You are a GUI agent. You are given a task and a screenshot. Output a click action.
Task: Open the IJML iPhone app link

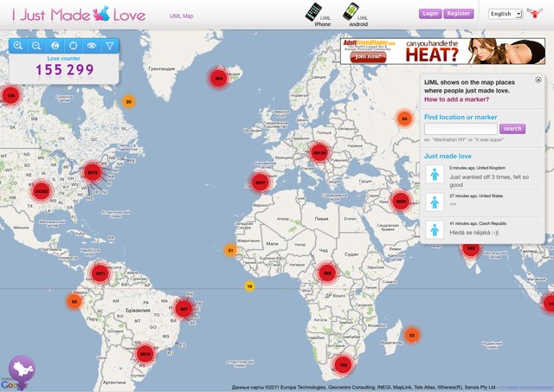[x=319, y=15]
